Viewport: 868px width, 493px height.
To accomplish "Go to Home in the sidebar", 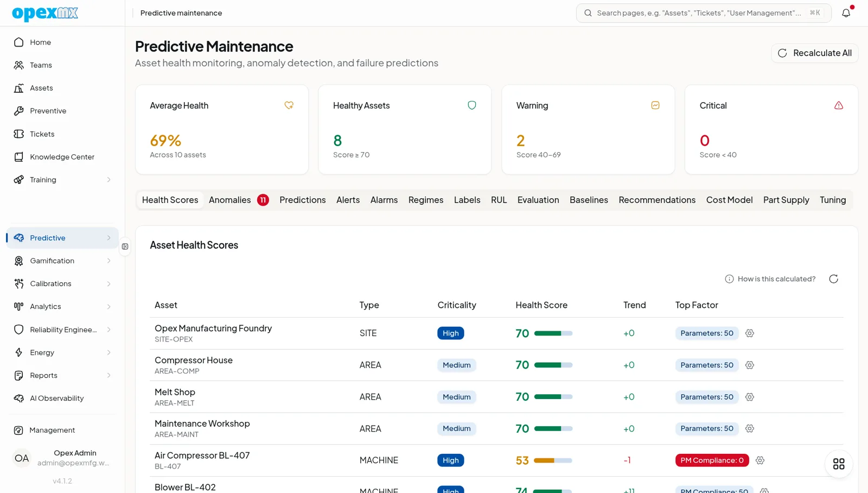I will coord(62,42).
